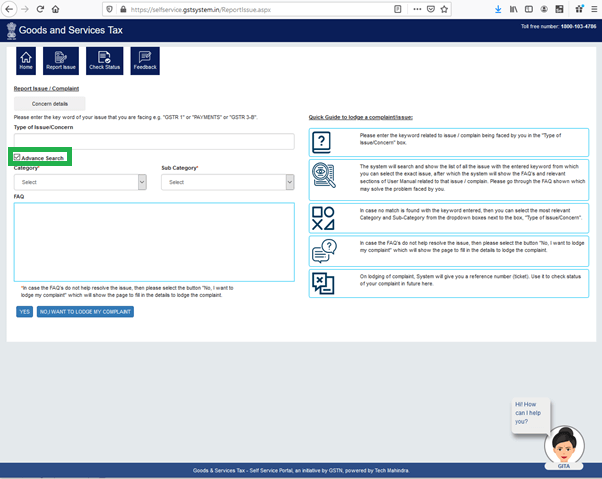Open browser home page icon
Viewport: 602px width, 479px height.
click(56, 9)
